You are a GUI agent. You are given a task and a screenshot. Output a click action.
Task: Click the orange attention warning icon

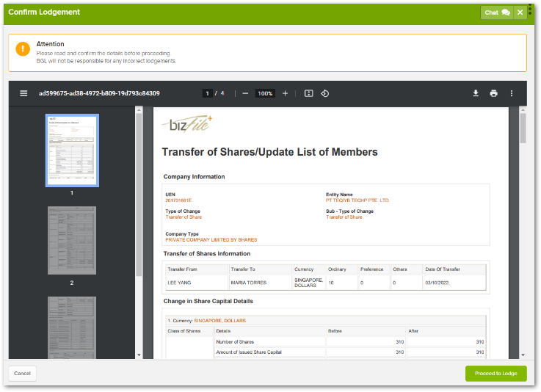(23, 48)
